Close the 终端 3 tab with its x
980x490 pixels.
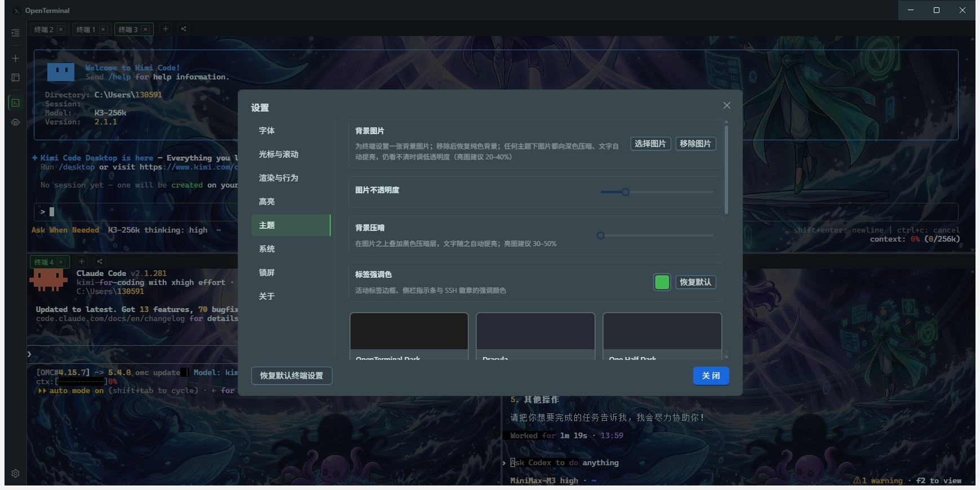click(x=145, y=29)
